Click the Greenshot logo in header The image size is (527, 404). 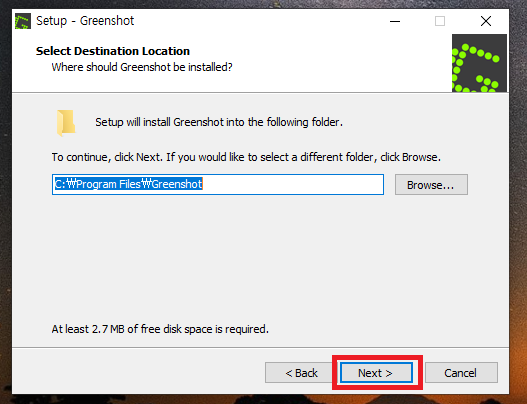479,63
